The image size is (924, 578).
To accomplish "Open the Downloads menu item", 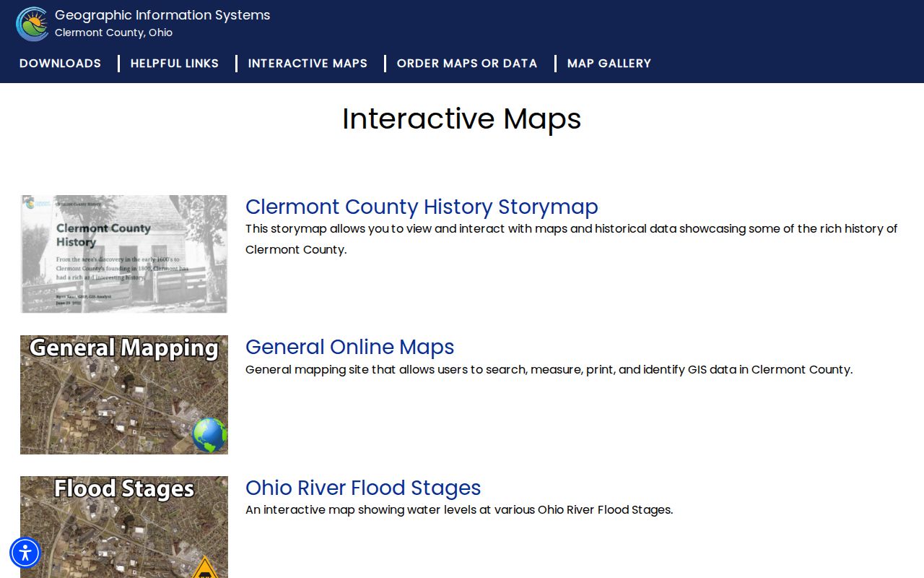I will [60, 64].
